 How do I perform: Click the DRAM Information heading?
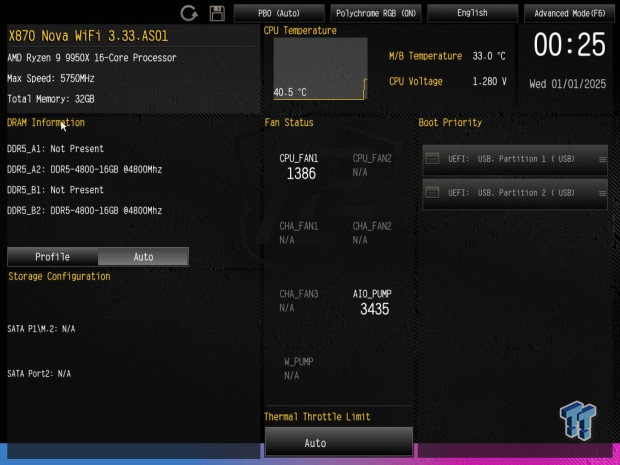point(46,123)
